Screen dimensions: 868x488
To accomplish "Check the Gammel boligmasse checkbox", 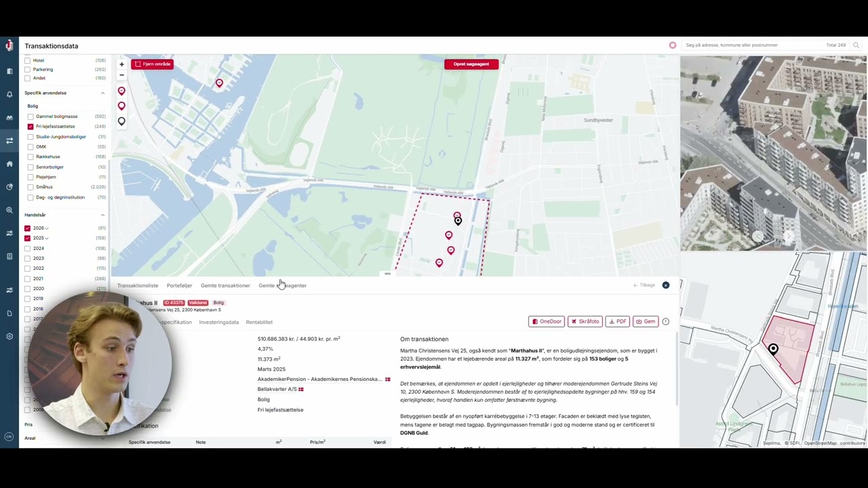I will [x=31, y=117].
